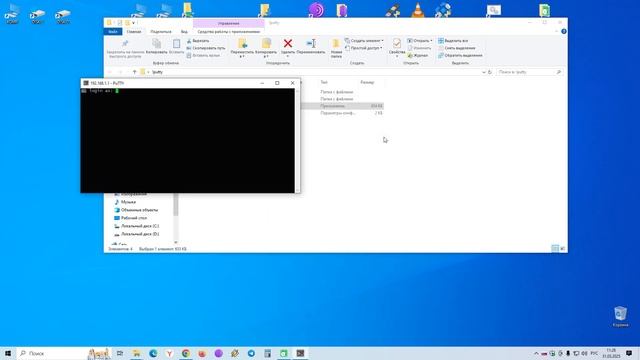Click inside the black PuTTY terminal area
This screenshot has width=640, height=360.
pyautogui.click(x=187, y=140)
